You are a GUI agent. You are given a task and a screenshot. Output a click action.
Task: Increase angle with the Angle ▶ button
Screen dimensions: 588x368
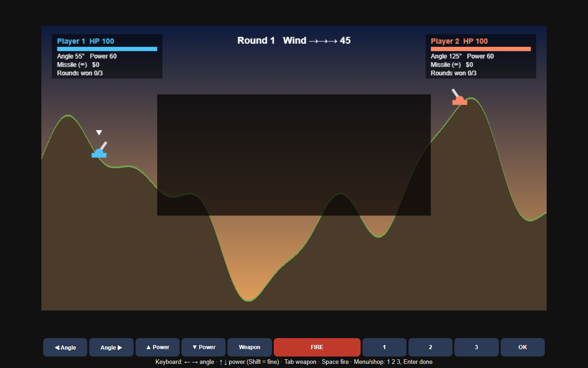click(x=111, y=347)
